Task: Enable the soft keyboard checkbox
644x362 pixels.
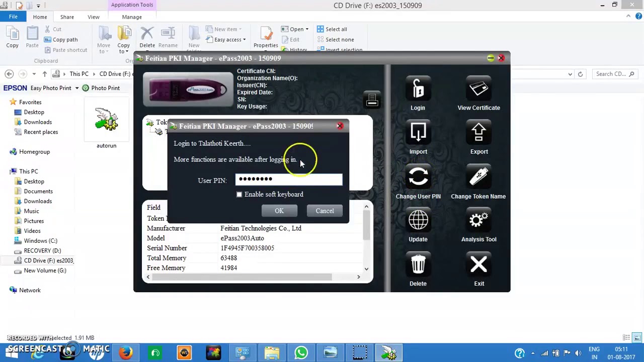Action: tap(239, 194)
